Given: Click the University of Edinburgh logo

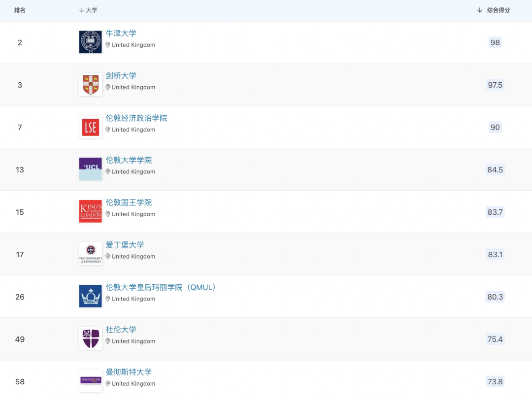Looking at the screenshot, I should point(90,254).
